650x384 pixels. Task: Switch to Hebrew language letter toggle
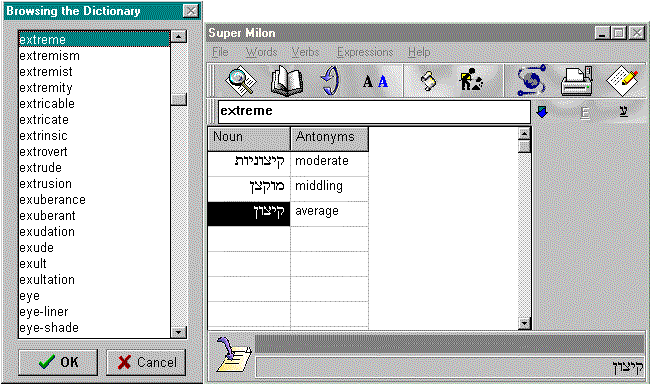pos(623,111)
